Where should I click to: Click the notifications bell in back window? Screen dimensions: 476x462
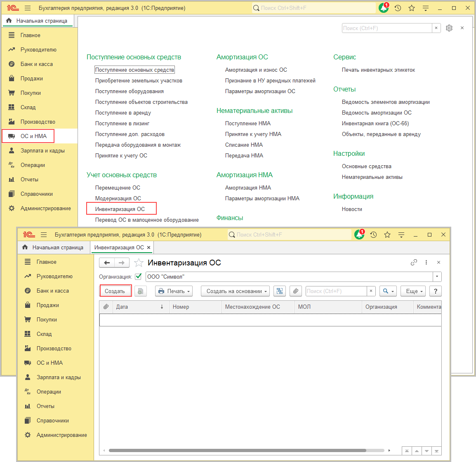[384, 8]
